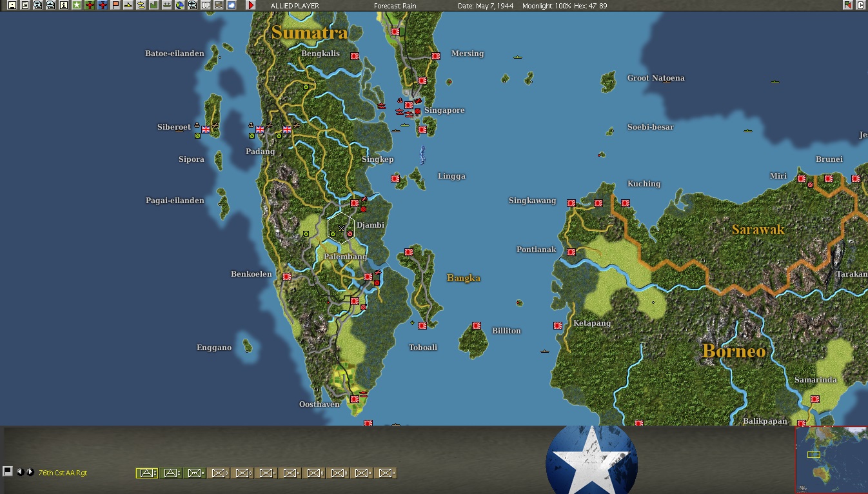
Task: Click the Balikpapan label
Action: (x=765, y=421)
